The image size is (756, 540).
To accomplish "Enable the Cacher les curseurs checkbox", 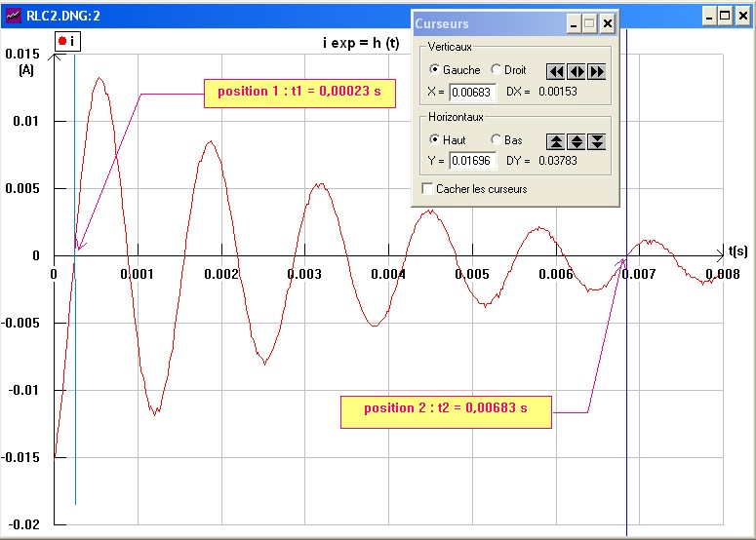I will (427, 188).
